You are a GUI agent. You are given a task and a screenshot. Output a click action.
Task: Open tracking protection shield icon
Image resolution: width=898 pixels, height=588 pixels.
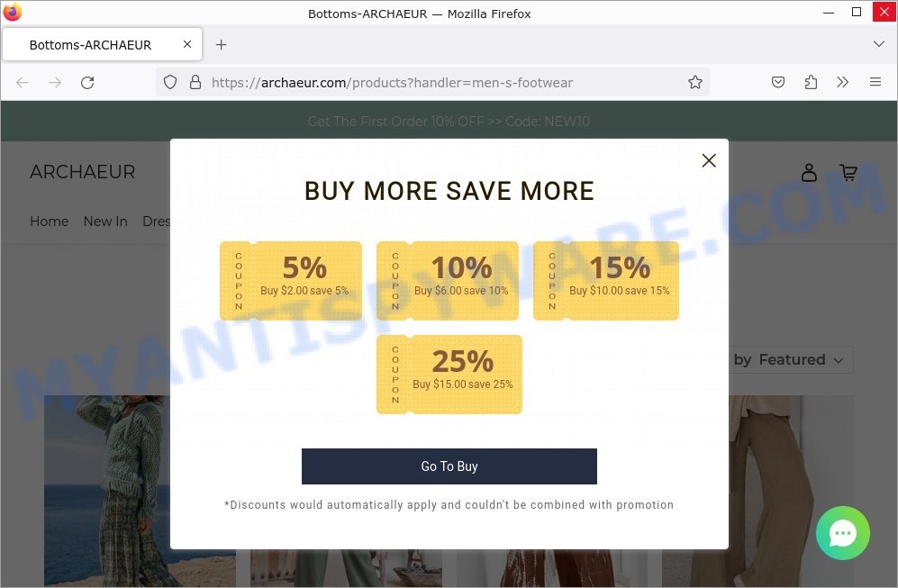[170, 83]
